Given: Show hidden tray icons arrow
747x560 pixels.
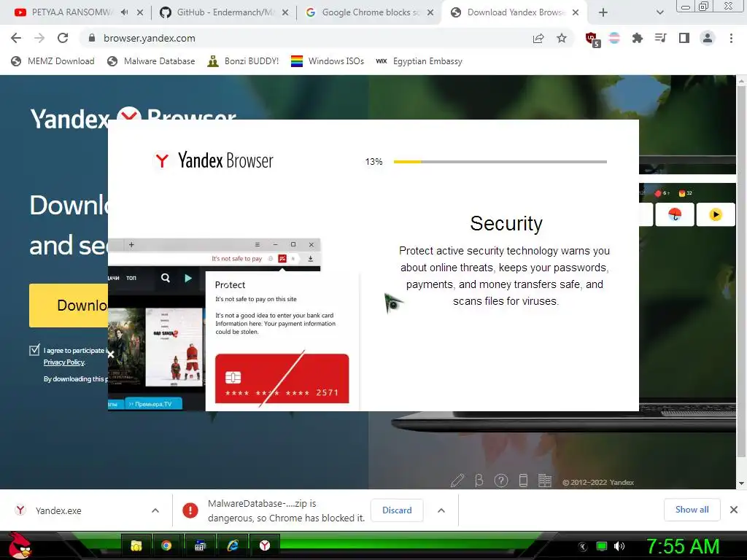Looking at the screenshot, I should point(582,547).
